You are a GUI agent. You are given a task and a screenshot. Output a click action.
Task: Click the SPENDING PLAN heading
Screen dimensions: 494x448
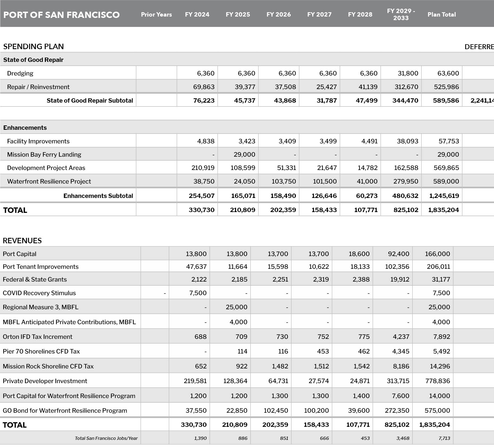[x=33, y=46]
